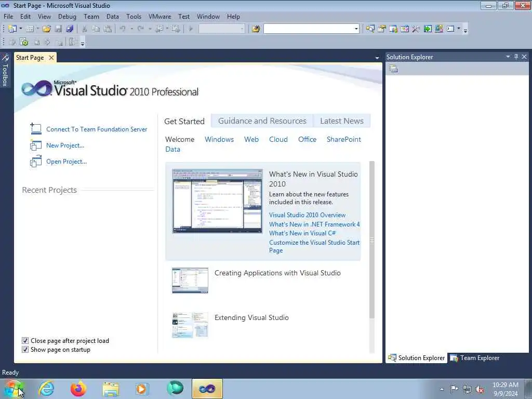
Task: Click the Paste clipboard icon
Action: tap(108, 29)
